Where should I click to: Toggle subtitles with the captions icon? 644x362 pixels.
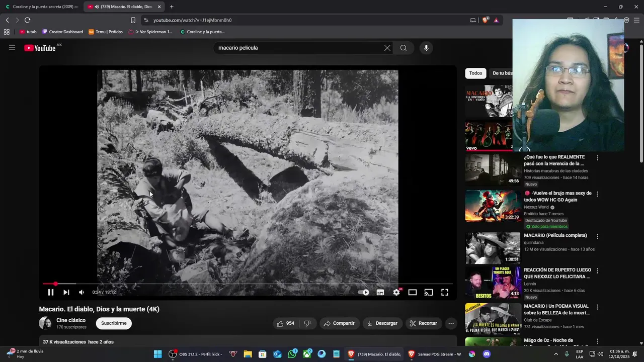pyautogui.click(x=380, y=292)
